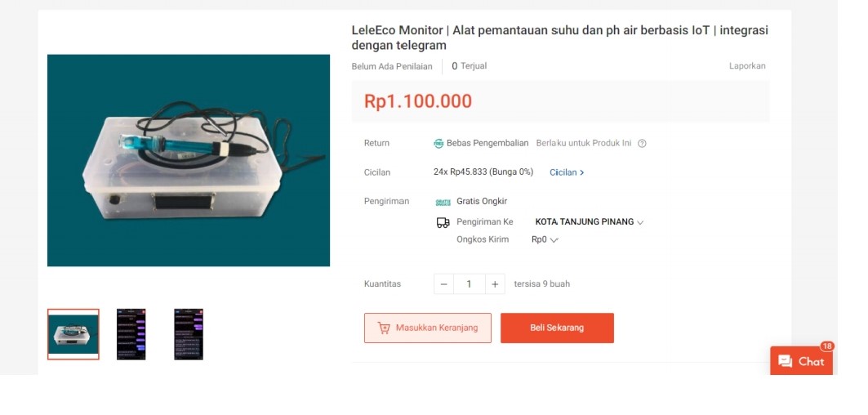The height and width of the screenshot is (415, 868).
Task: Click the 0 Terjual sold count
Action: click(x=470, y=66)
